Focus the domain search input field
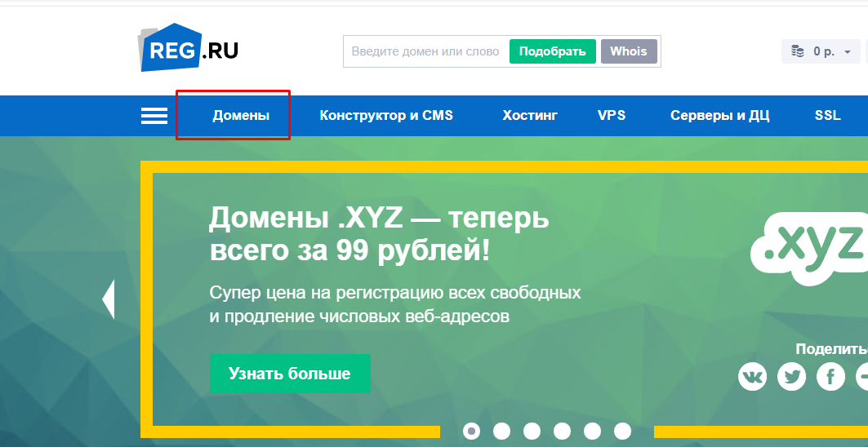This screenshot has height=447, width=868. pos(425,51)
